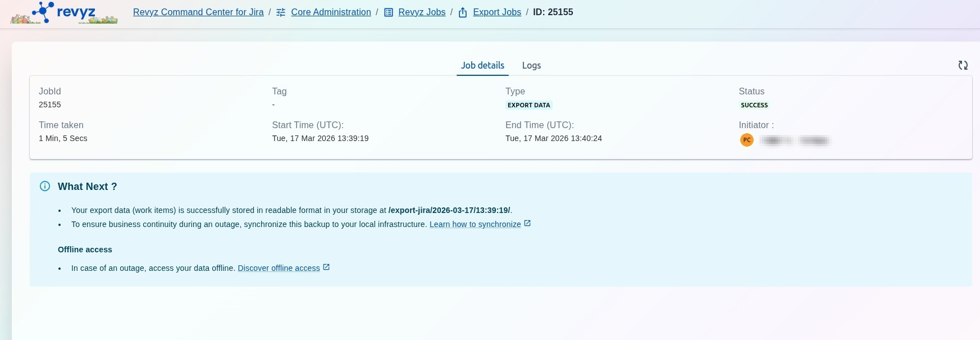Click the Revyz logo
Viewport: 980px width, 340px height.
(64, 12)
